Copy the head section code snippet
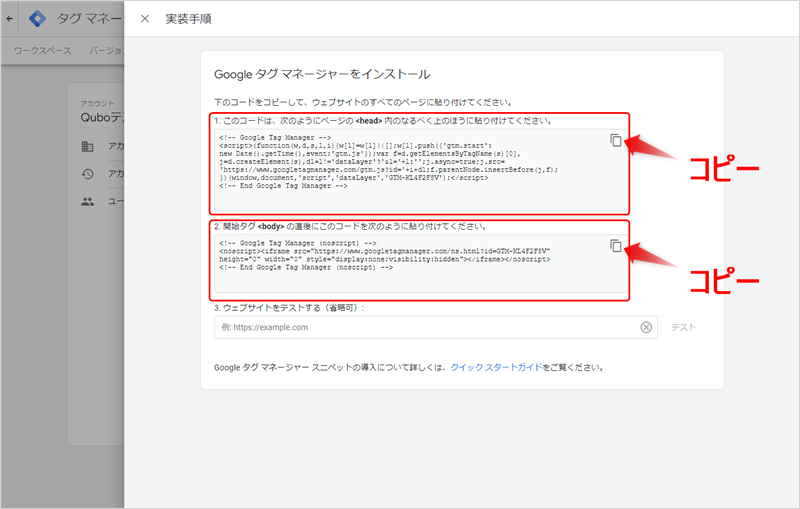 pos(616,140)
